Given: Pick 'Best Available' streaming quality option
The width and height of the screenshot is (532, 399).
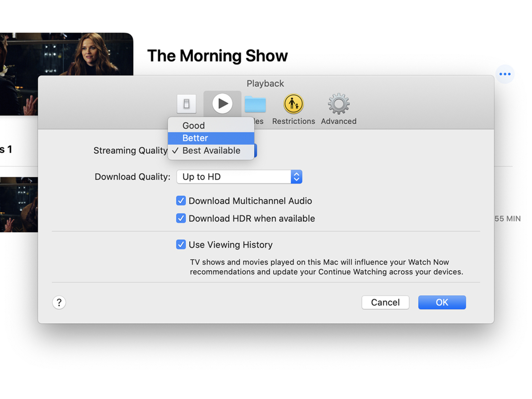Looking at the screenshot, I should pyautogui.click(x=211, y=151).
